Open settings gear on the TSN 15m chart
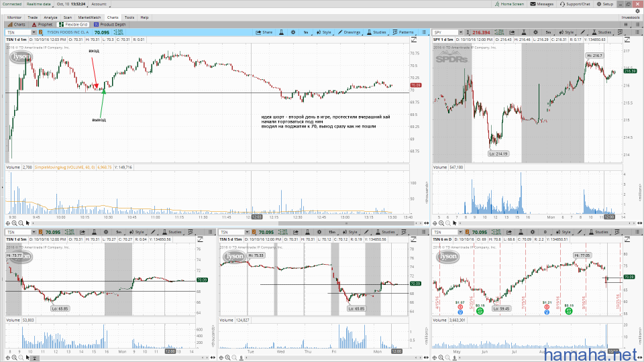 tap(319, 232)
